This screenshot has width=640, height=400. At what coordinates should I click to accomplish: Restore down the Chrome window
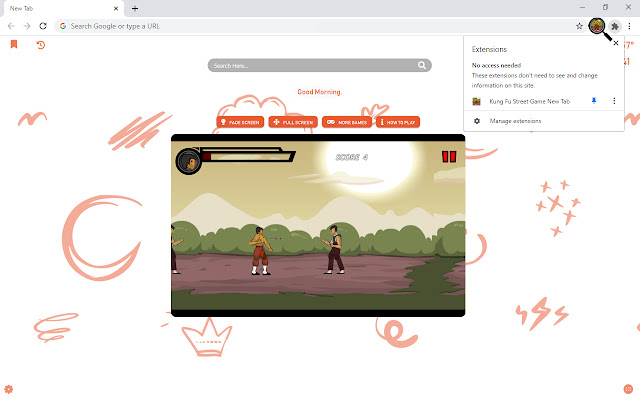click(x=605, y=7)
